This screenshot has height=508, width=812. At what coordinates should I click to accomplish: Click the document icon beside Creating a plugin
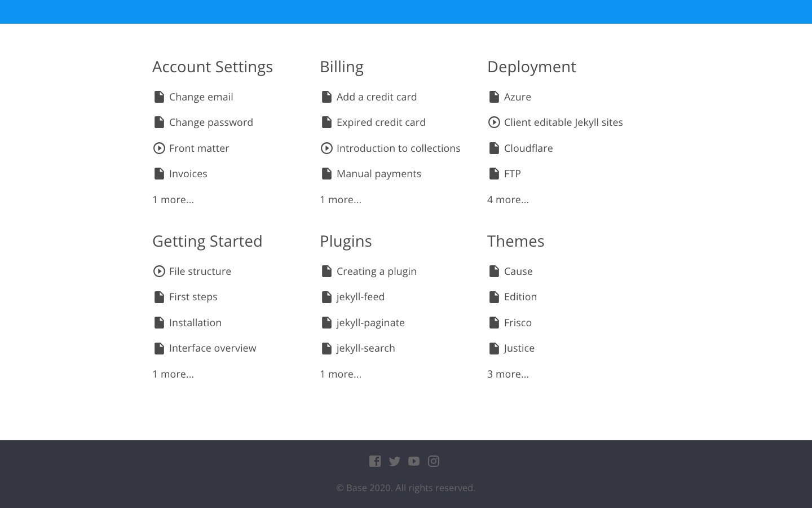(x=326, y=271)
